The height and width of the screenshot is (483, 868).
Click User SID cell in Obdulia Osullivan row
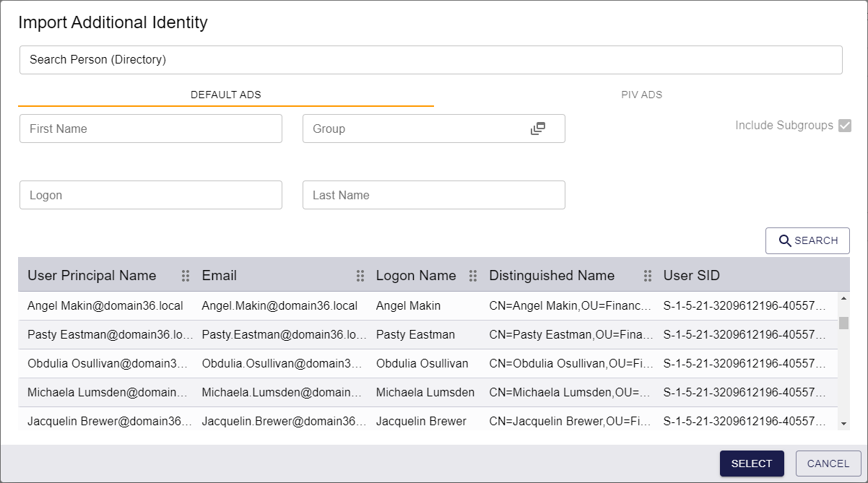(x=745, y=364)
